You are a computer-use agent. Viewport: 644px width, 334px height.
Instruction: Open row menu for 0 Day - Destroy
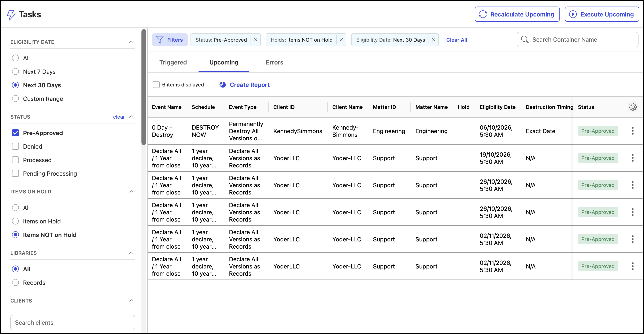tap(633, 131)
